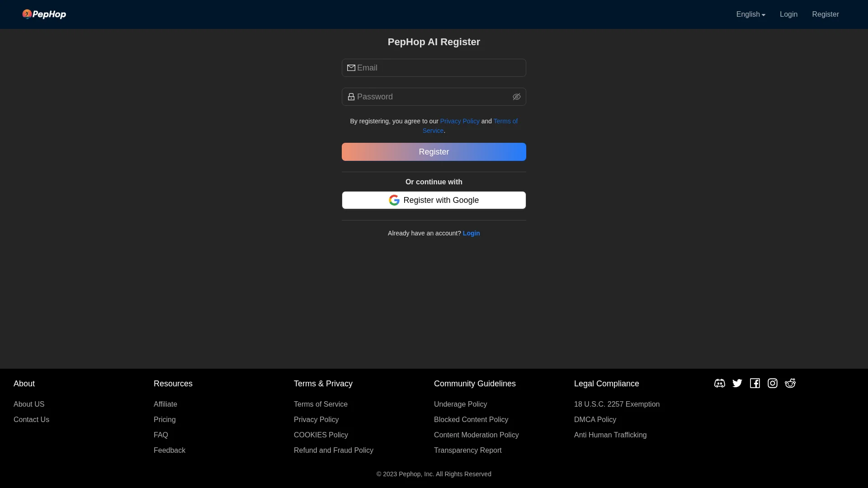Open Privacy Policy link in agreement text
The image size is (868, 488).
pyautogui.click(x=460, y=121)
